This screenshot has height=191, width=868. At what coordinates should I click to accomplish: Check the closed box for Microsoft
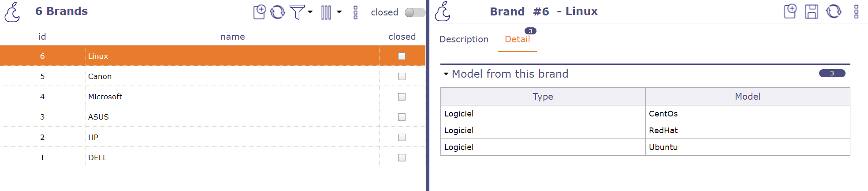tap(402, 97)
